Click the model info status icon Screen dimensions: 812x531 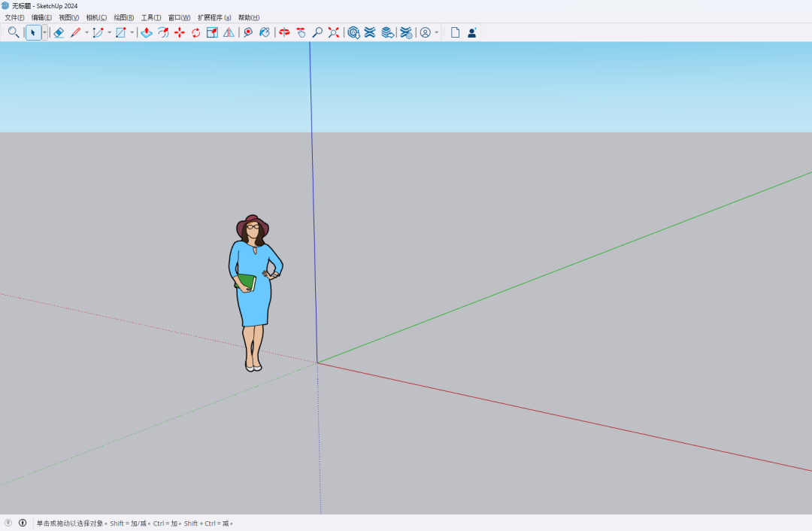coord(23,523)
